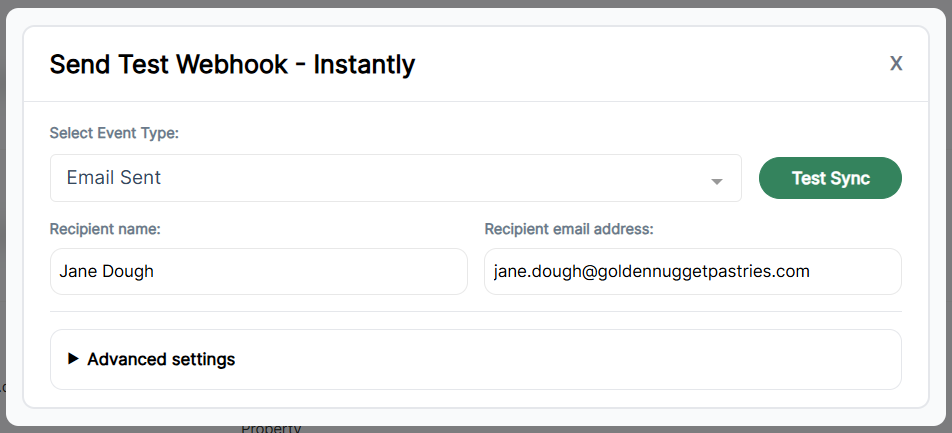The width and height of the screenshot is (952, 433).
Task: Click the partially hidden Property text below
Action: [x=271, y=428]
